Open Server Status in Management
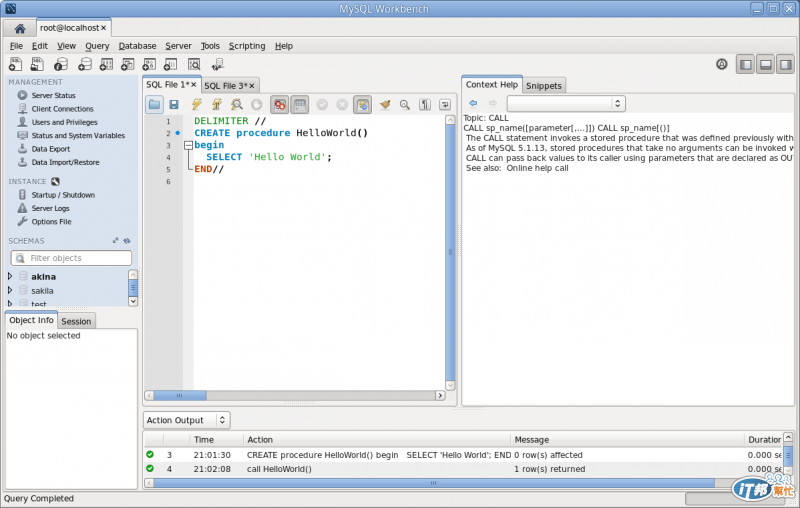This screenshot has height=508, width=800. [53, 95]
